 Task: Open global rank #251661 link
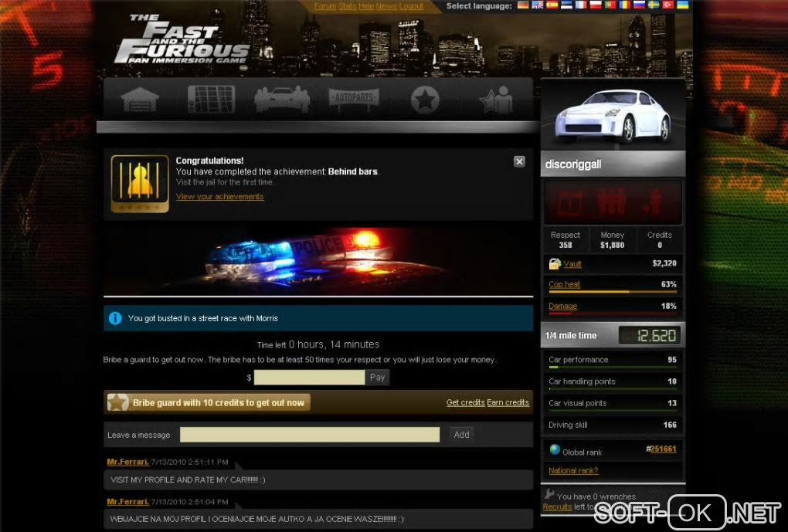[x=664, y=449]
